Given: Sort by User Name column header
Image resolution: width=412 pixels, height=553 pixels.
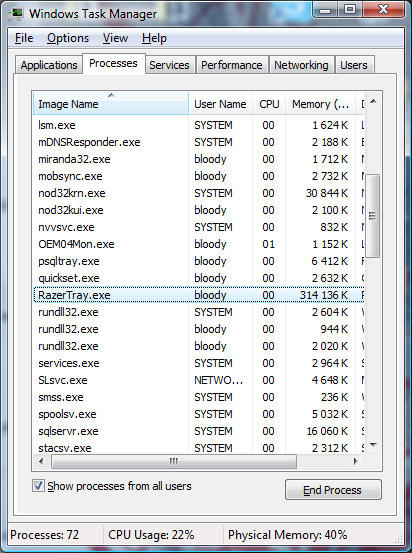Looking at the screenshot, I should [220, 104].
